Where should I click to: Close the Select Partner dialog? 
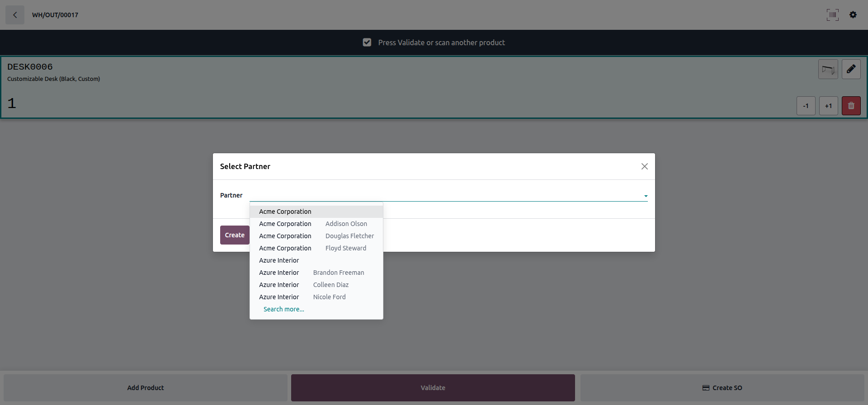645,166
